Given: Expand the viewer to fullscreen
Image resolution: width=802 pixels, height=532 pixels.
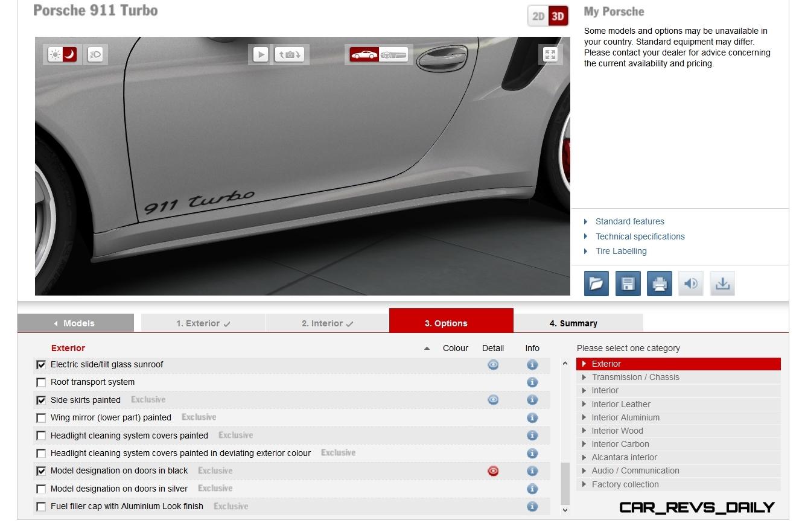Looking at the screenshot, I should (x=550, y=54).
